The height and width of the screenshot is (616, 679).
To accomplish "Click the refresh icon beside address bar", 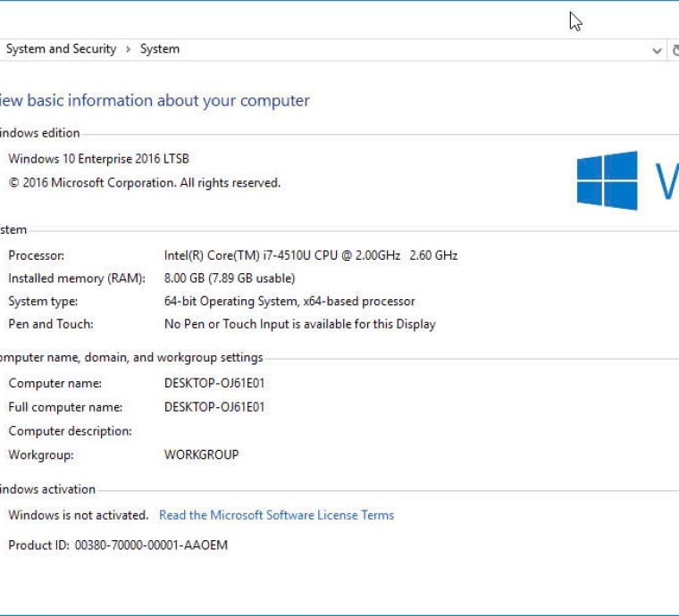I will (675, 50).
